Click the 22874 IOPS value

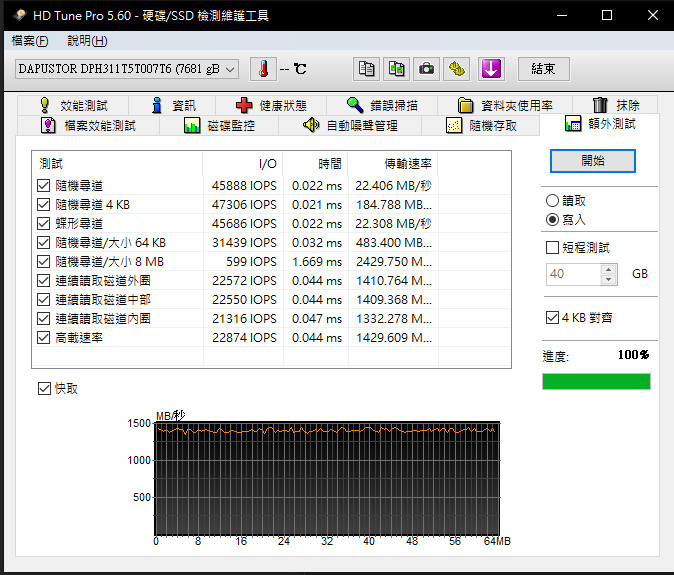point(244,337)
